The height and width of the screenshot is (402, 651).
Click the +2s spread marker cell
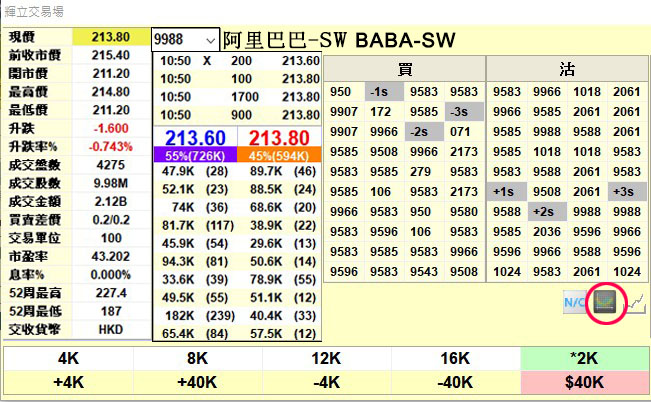pos(547,211)
